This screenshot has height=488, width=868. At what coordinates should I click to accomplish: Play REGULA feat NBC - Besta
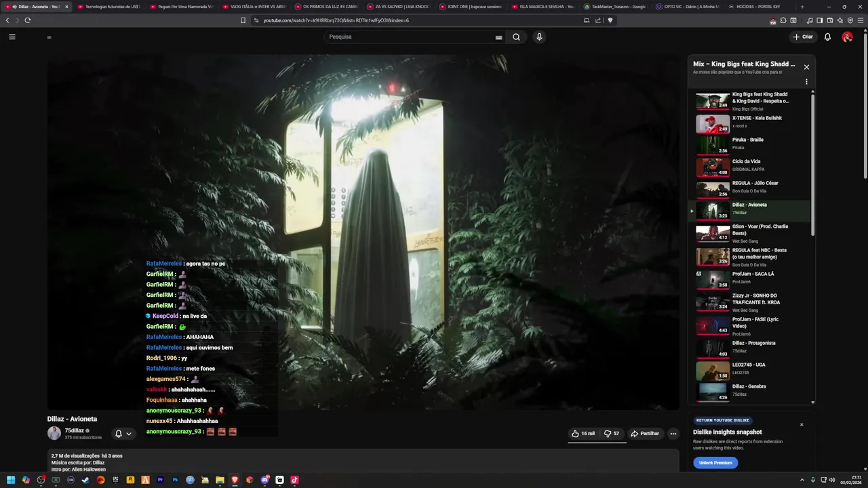pyautogui.click(x=753, y=257)
